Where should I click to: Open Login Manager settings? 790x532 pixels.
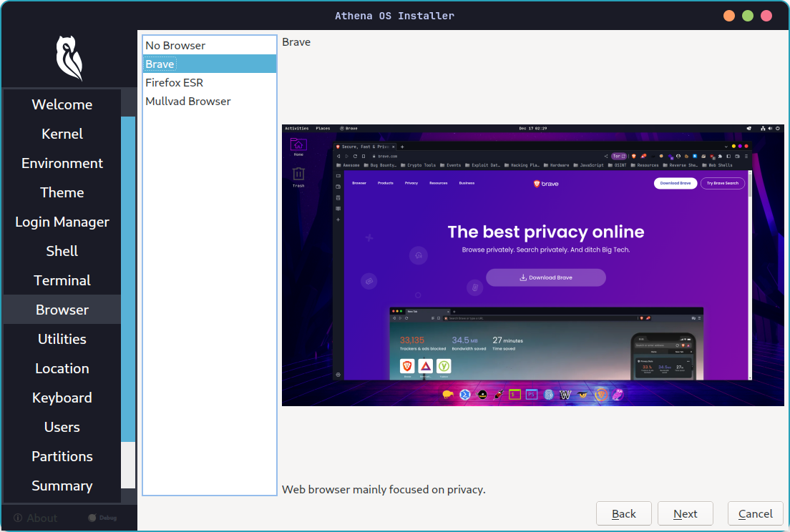click(62, 222)
